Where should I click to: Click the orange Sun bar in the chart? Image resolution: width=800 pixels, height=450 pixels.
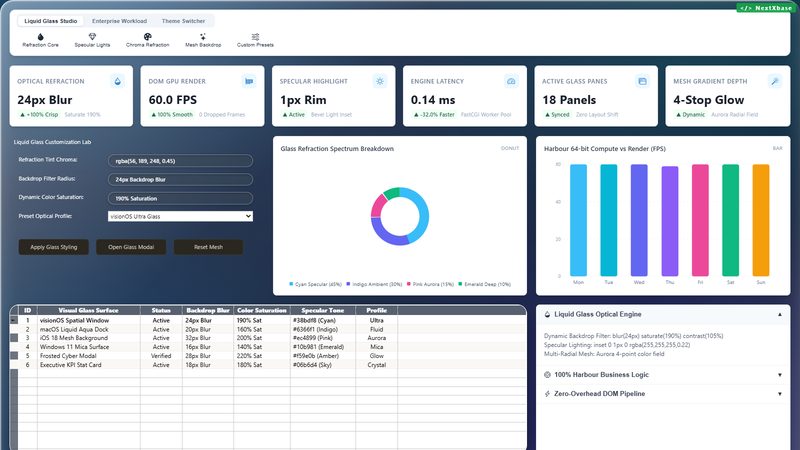point(761,220)
